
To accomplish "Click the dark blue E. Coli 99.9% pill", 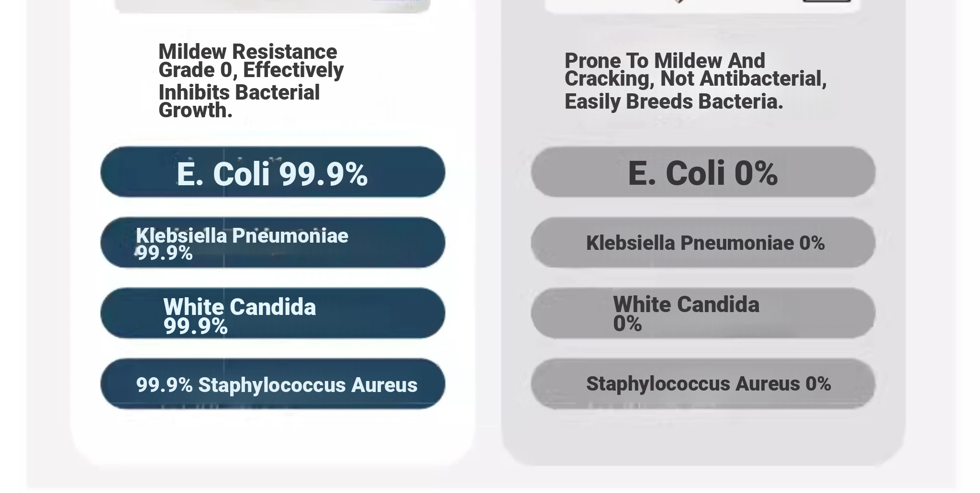I will tap(272, 172).
